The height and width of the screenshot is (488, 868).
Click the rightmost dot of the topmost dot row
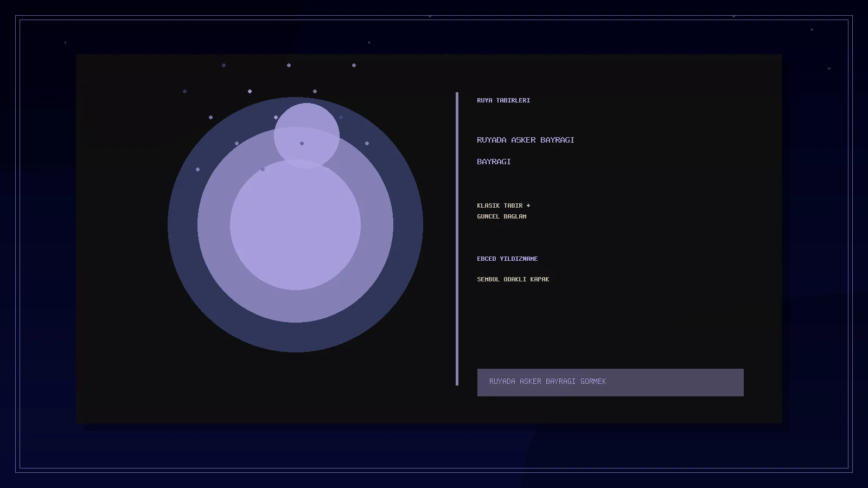pos(354,65)
